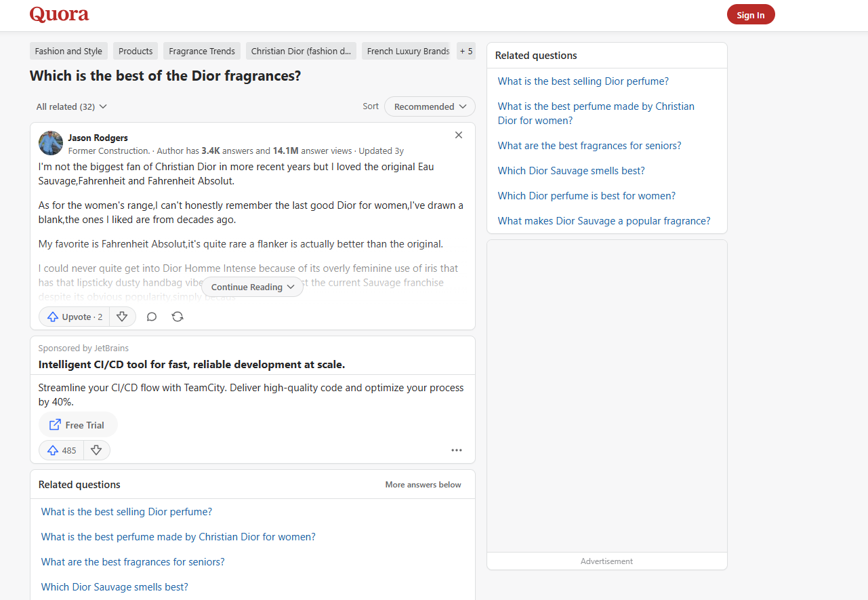Open sidebar link Which Dior perfume for women
This screenshot has width=868, height=600.
coord(587,196)
